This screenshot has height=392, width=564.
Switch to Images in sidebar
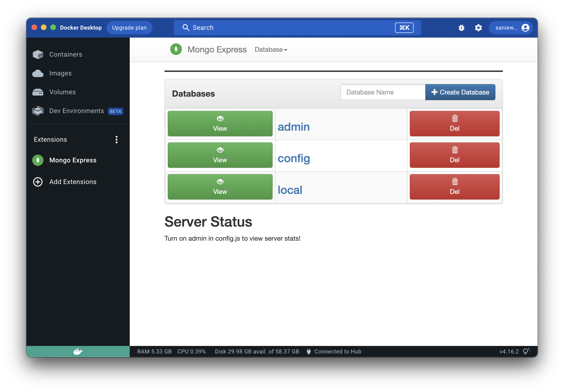(x=60, y=73)
